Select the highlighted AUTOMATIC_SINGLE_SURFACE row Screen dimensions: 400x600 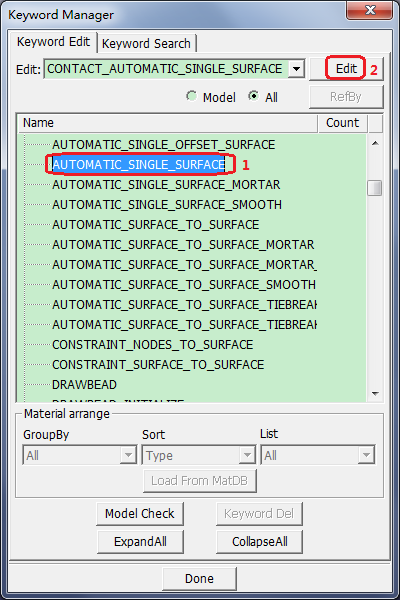[139, 165]
